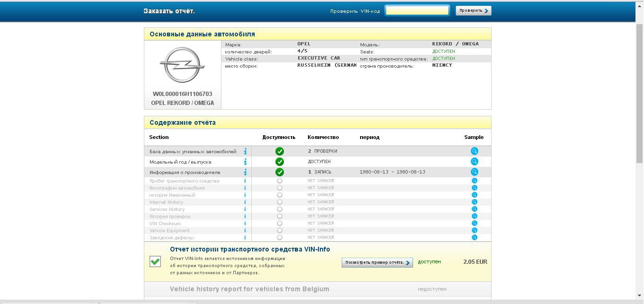Click ДОСТУПЕН link next to тип транспортного средства

click(443, 58)
